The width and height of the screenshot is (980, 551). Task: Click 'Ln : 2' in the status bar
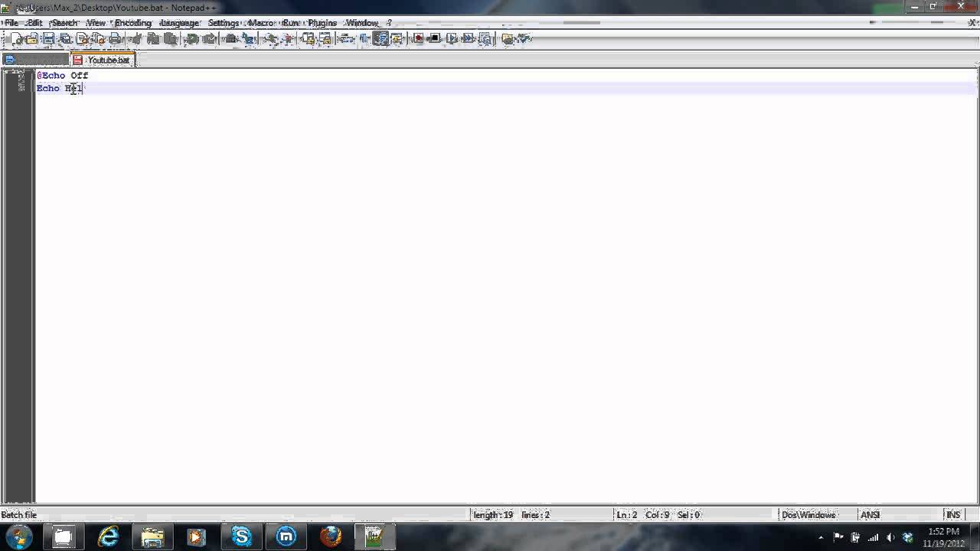pyautogui.click(x=627, y=515)
